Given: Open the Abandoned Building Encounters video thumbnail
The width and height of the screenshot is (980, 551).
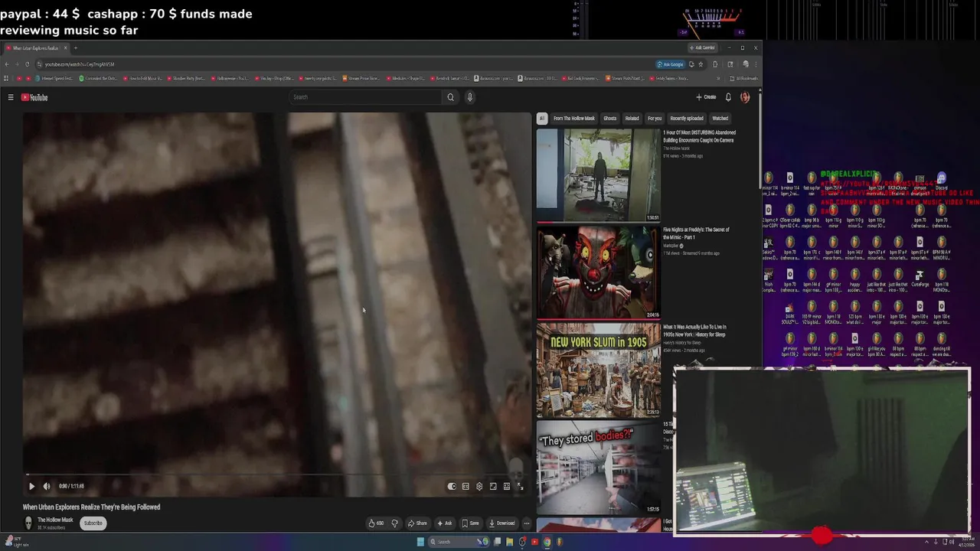Looking at the screenshot, I should (598, 175).
